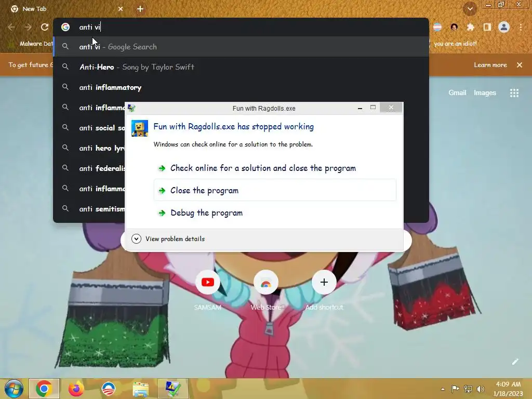Open the Chrome three-dot menu
This screenshot has height=399, width=532.
click(x=521, y=27)
